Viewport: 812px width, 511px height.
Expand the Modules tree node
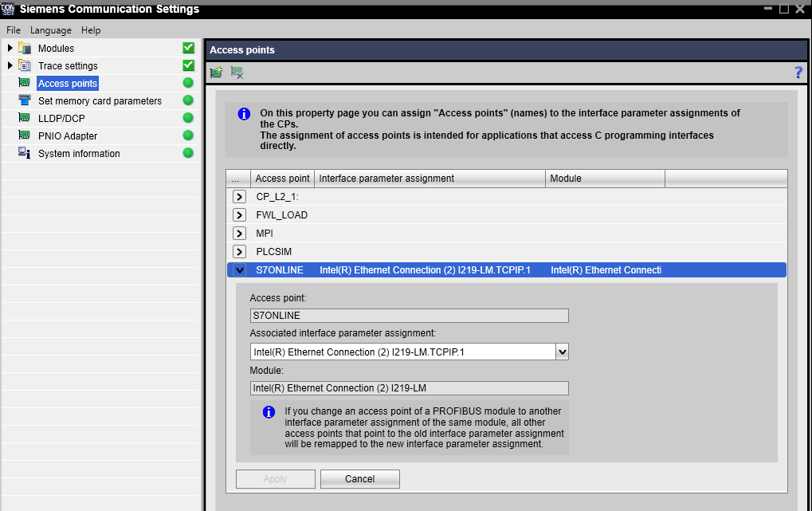pos(10,48)
